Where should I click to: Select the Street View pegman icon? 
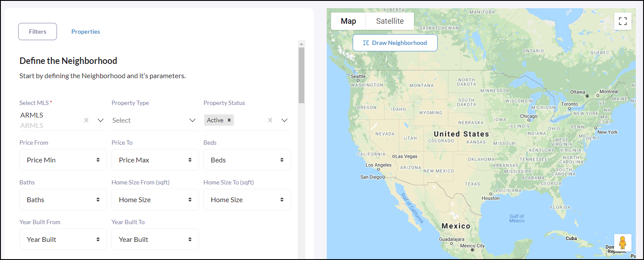click(x=623, y=242)
